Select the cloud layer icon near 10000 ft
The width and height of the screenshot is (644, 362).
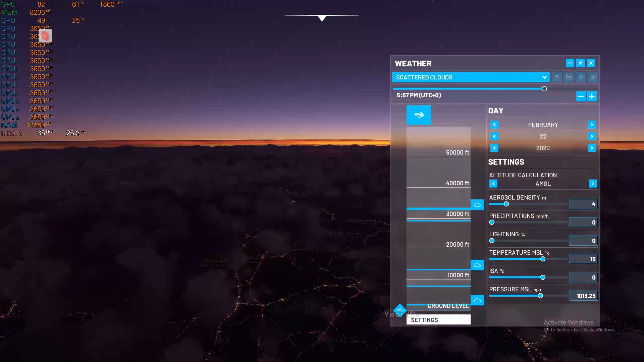(477, 265)
